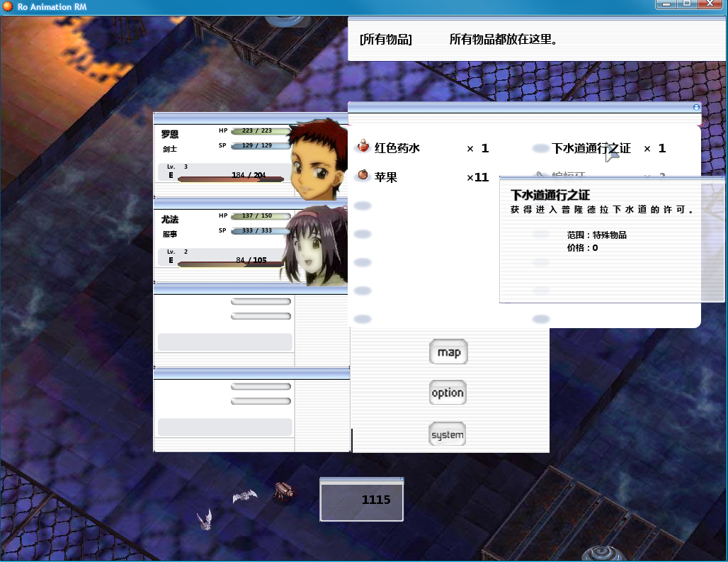Click 尤法's SP bar 333 / 333

[261, 231]
